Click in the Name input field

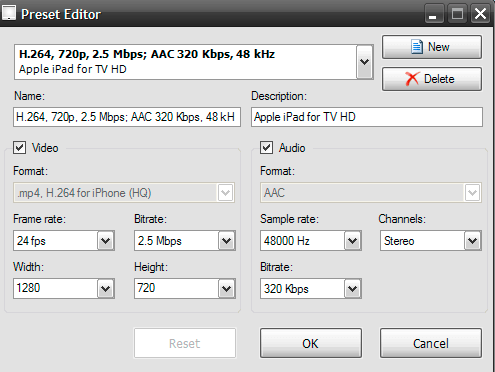point(127,117)
